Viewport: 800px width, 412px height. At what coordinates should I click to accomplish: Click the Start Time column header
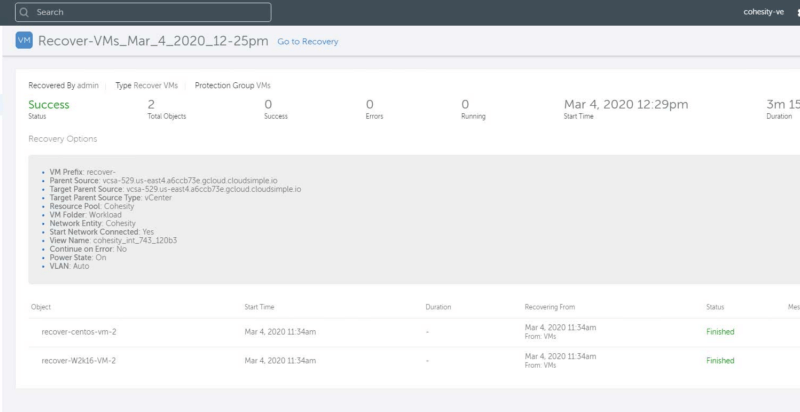pyautogui.click(x=260, y=306)
